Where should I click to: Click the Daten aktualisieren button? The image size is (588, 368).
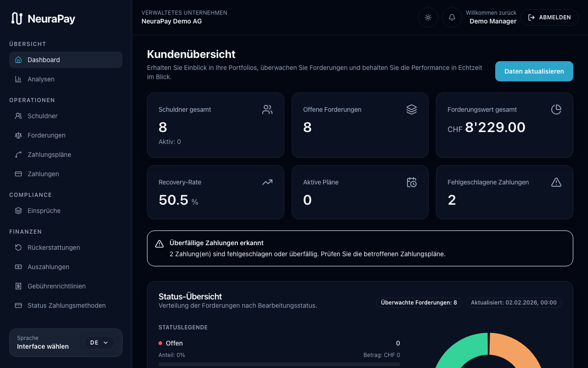pyautogui.click(x=534, y=71)
